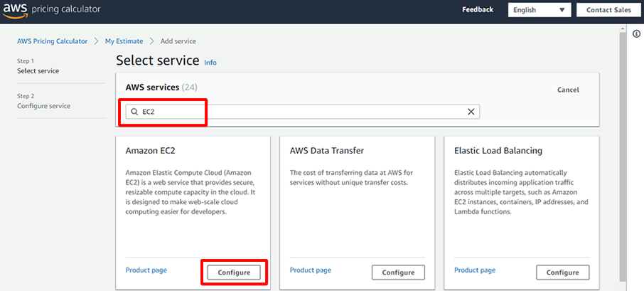Open AWS Data Transfer Product page link
This screenshot has width=644, height=291.
click(x=311, y=270)
